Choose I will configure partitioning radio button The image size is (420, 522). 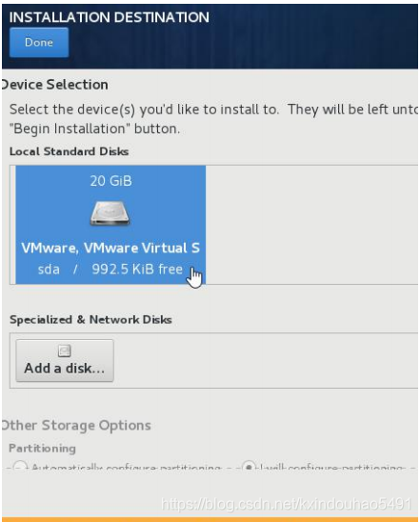pyautogui.click(x=249, y=466)
